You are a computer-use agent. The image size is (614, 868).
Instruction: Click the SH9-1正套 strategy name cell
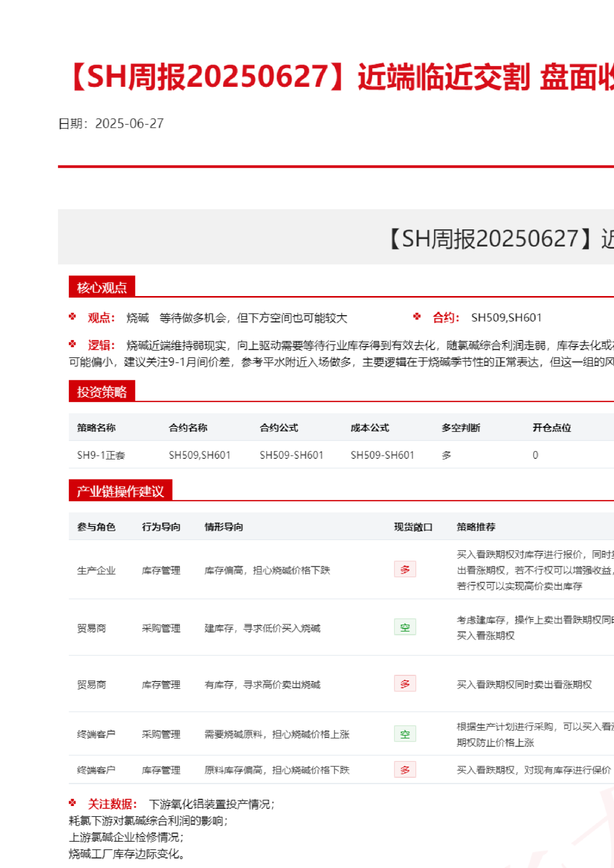coord(101,455)
